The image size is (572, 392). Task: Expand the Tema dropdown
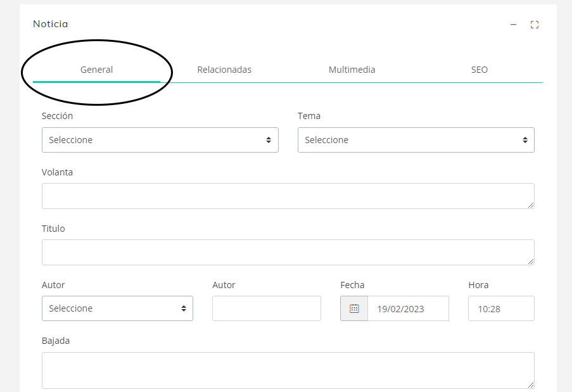click(x=416, y=140)
